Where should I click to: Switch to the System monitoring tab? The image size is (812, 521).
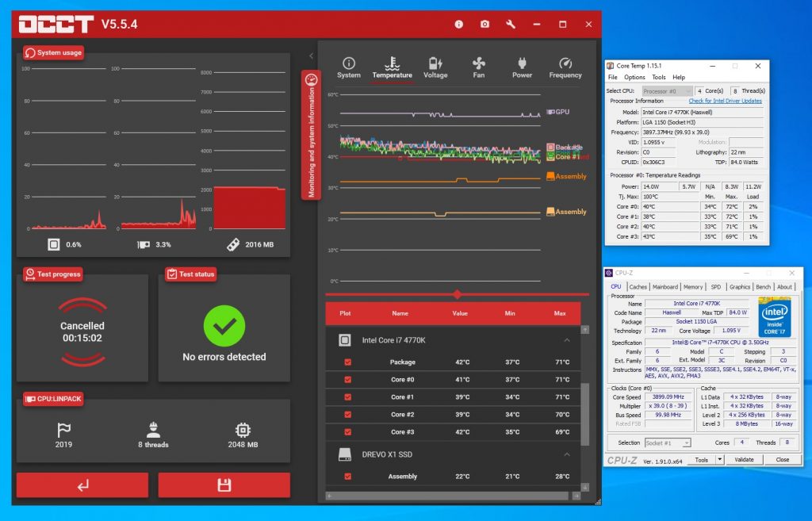pos(349,68)
